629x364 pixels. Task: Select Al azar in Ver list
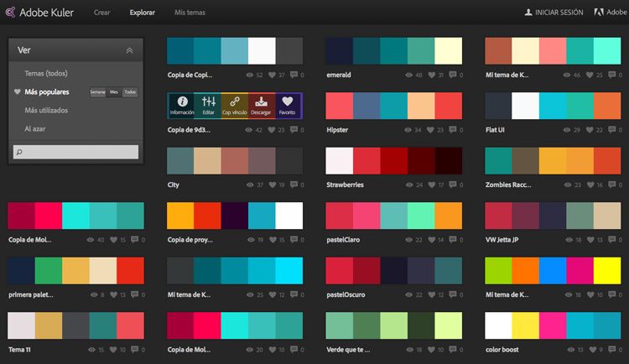(x=35, y=129)
